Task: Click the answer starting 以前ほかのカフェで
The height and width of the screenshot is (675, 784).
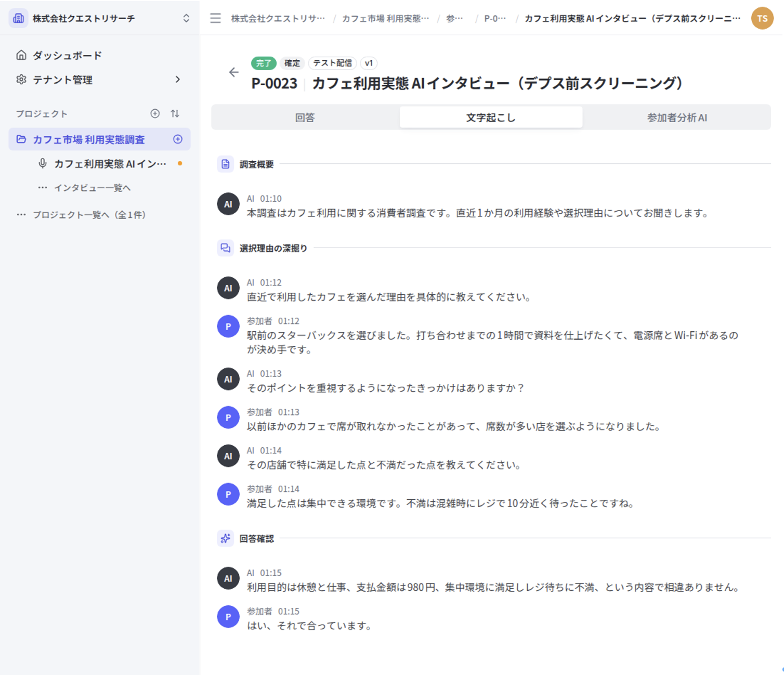Action: tap(455, 426)
